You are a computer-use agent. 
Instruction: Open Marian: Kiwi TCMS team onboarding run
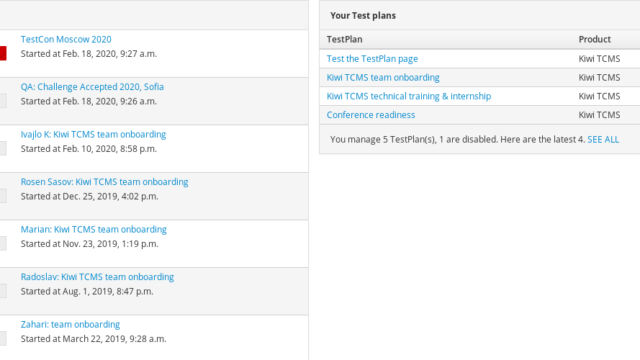tap(93, 229)
